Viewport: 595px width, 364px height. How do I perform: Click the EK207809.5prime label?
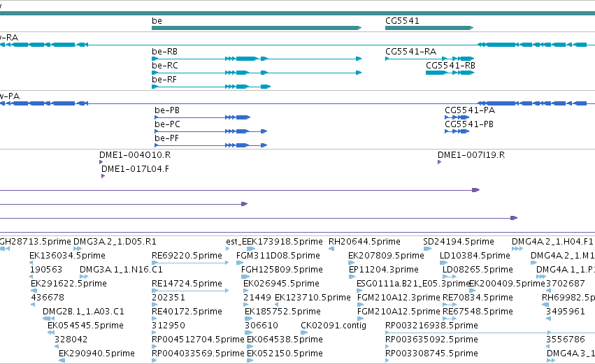coord(386,256)
